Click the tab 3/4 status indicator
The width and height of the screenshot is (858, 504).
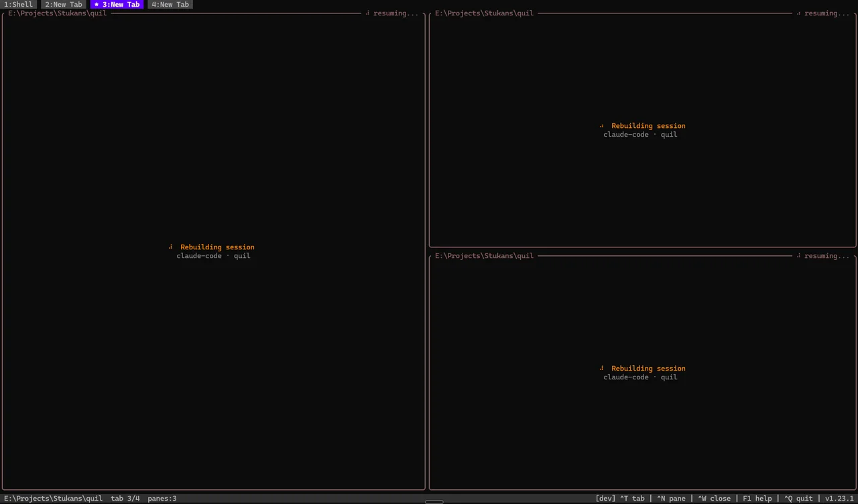(x=125, y=499)
